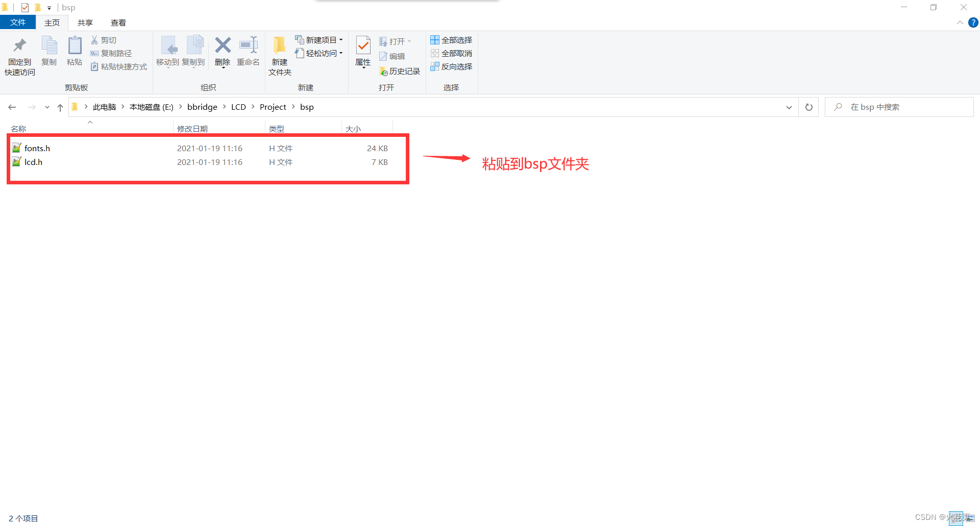Expand chevron after LCD in path

coord(253,107)
